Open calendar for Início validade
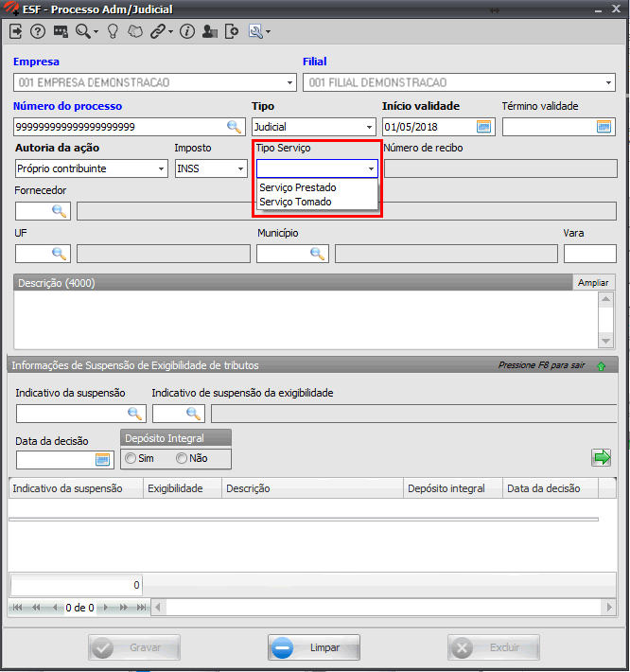 (483, 127)
